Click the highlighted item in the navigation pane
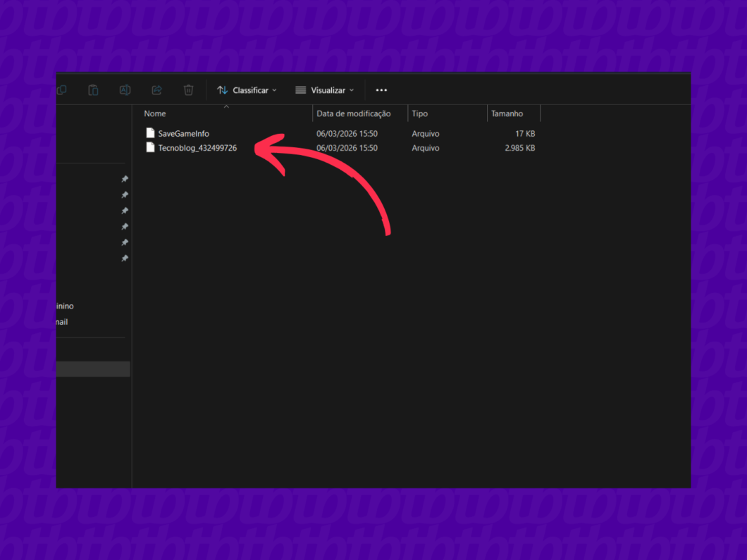 point(93,369)
